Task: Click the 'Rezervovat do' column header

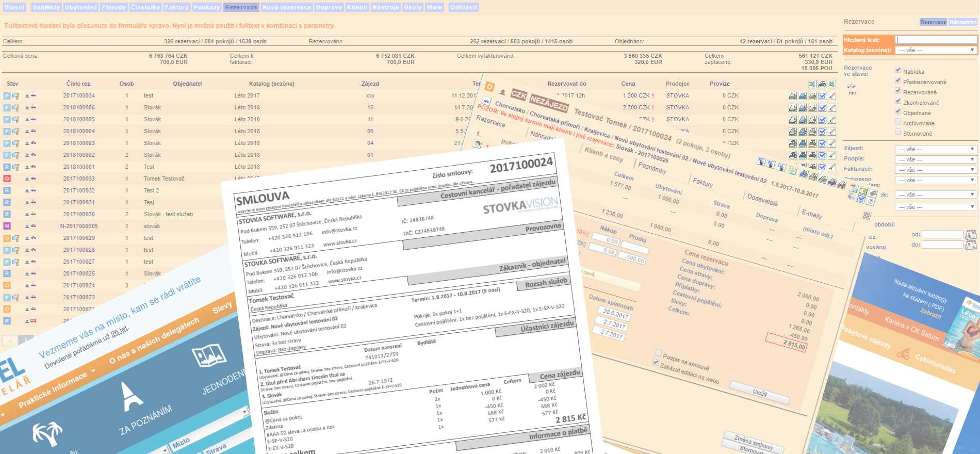Action: [567, 84]
